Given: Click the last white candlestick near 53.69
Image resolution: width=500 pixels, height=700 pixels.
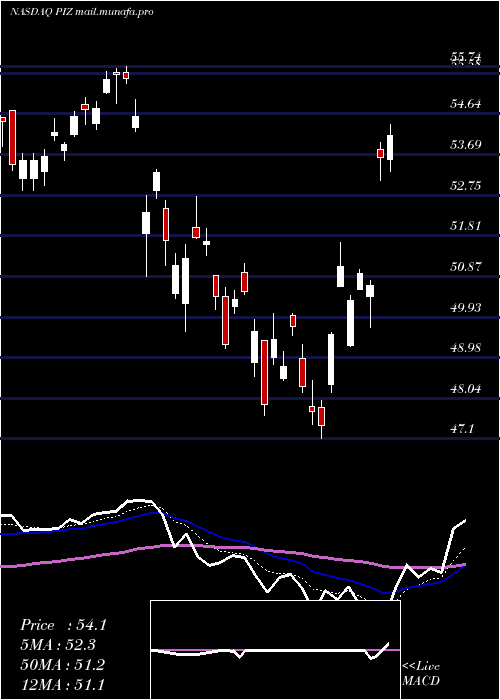Looking at the screenshot, I should point(390,148).
